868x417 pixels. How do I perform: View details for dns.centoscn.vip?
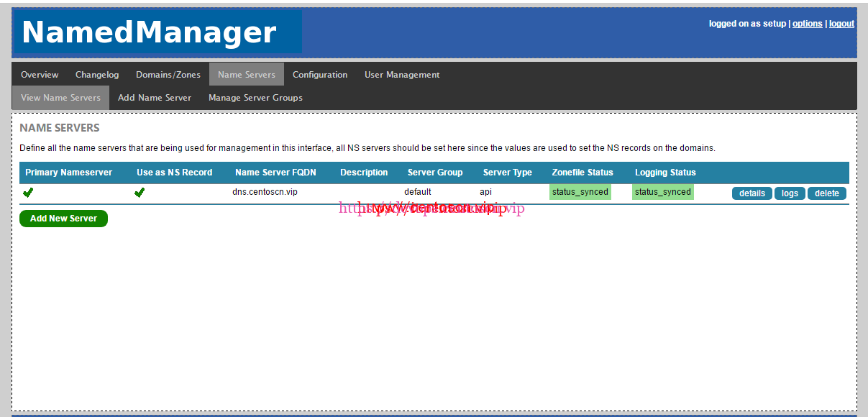(751, 193)
